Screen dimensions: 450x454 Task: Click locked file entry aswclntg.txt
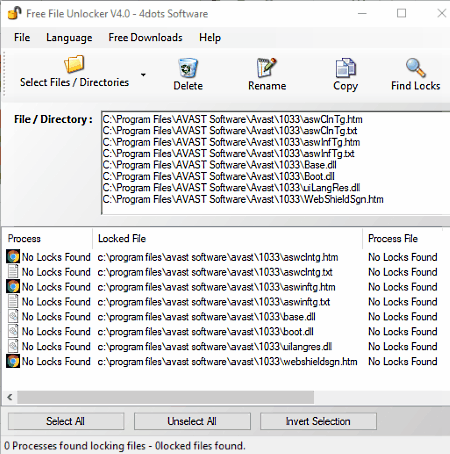tap(215, 272)
